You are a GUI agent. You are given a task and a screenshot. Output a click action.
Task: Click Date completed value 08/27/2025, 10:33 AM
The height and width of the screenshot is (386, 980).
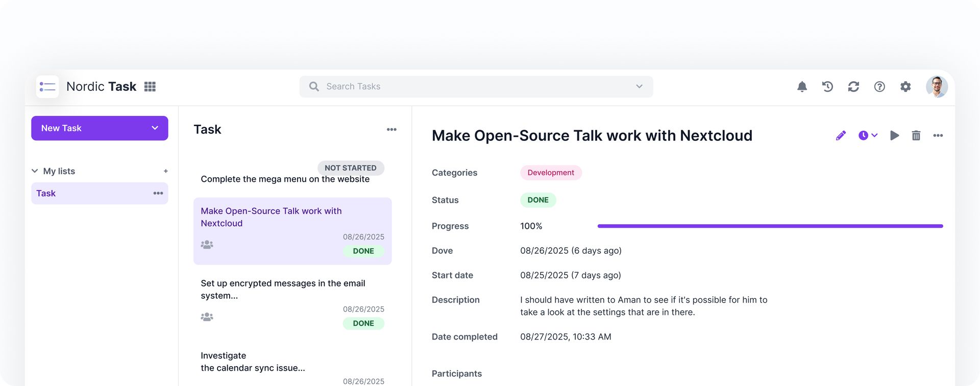tap(566, 337)
